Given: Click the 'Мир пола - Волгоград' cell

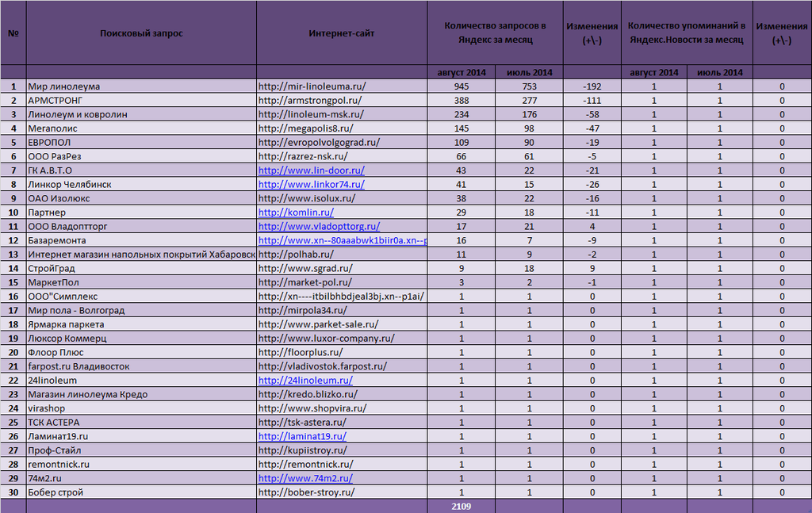Looking at the screenshot, I should [141, 310].
